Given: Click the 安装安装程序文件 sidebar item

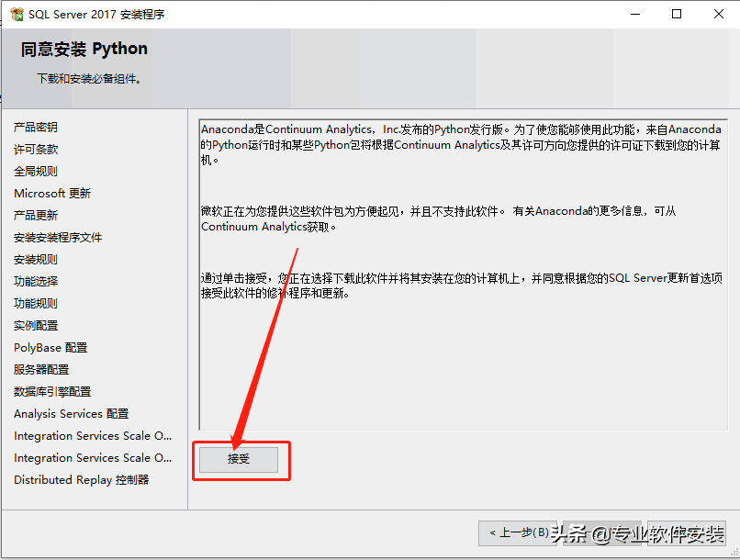Looking at the screenshot, I should tap(58, 237).
